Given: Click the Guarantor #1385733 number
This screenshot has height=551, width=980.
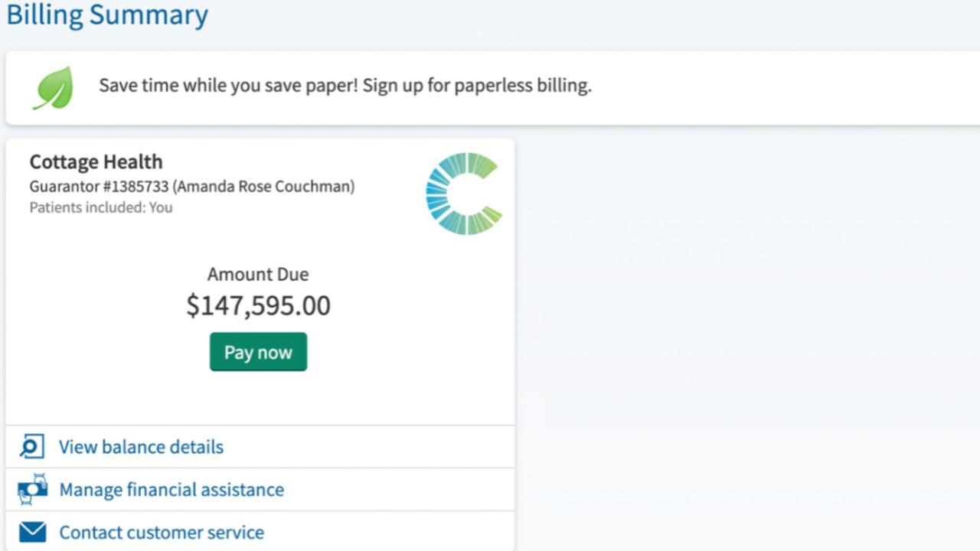Looking at the screenshot, I should [x=99, y=187].
